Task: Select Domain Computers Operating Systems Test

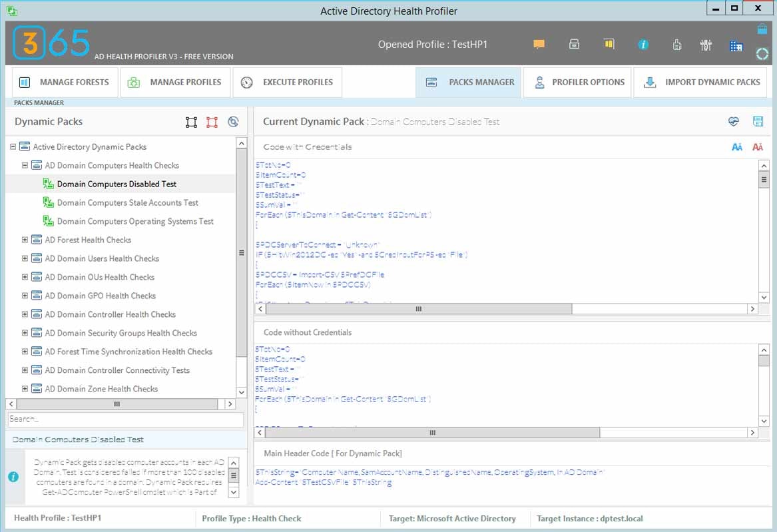Action: pos(135,222)
